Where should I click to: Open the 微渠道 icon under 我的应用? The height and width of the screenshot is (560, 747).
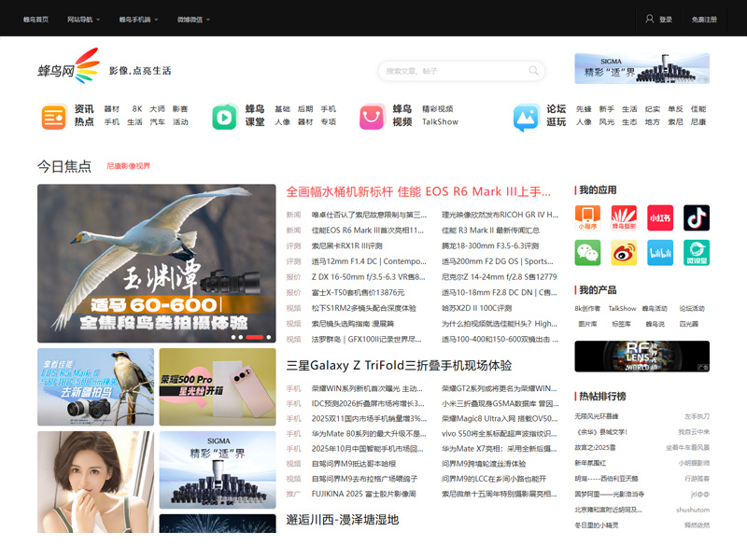pyautogui.click(x=695, y=253)
